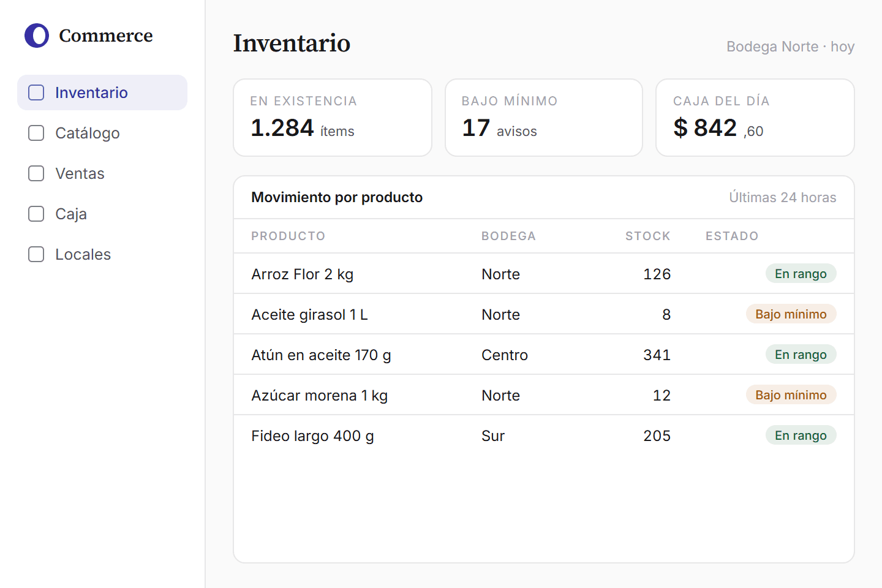Click En rango badge for Atún en aceite
882x588 pixels.
pyautogui.click(x=801, y=355)
